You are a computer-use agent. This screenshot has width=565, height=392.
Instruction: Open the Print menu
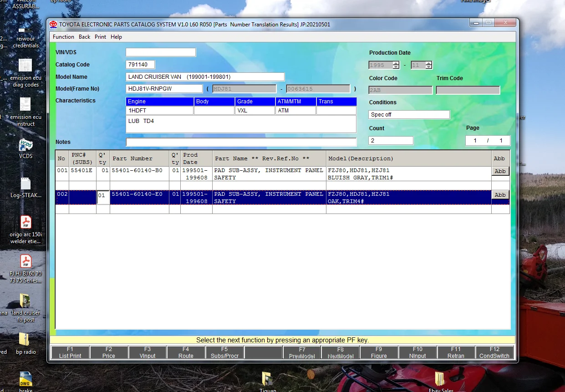[100, 37]
